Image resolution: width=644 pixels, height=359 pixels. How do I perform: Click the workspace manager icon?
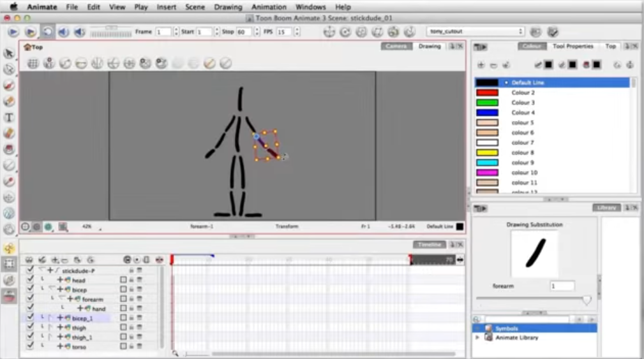point(535,32)
